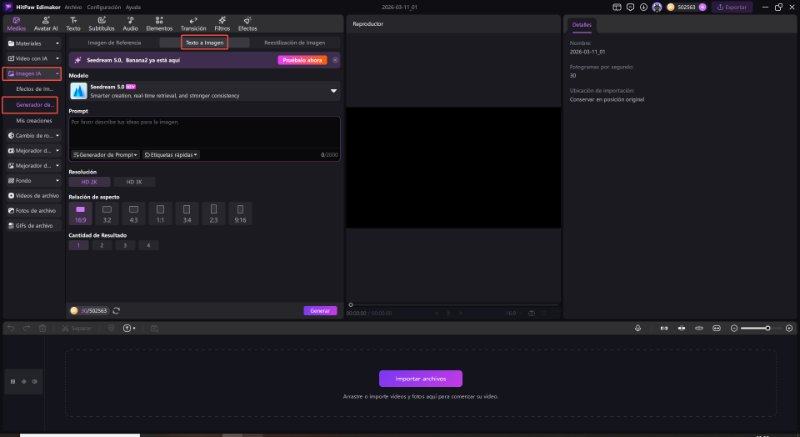
Task: Open the feedback message icon in title bar
Action: tap(630, 7)
